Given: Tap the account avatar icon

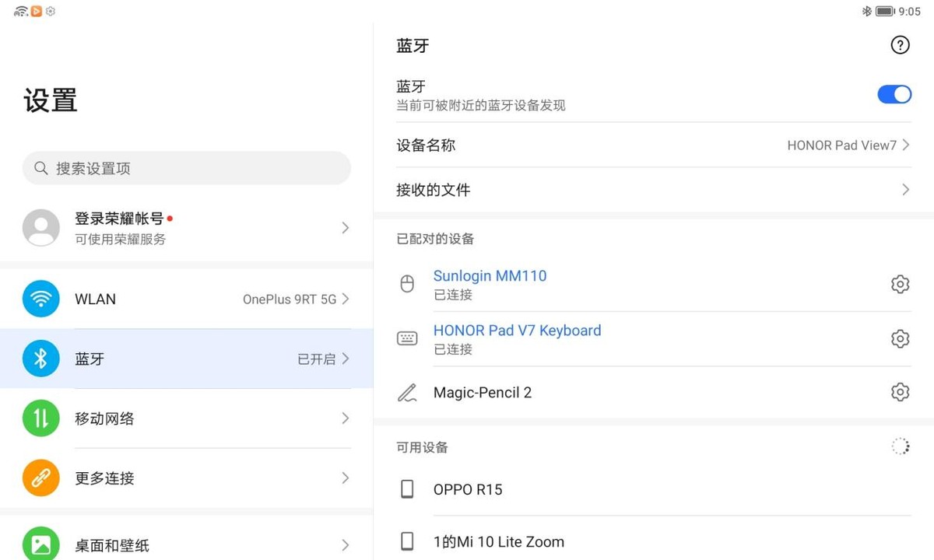Looking at the screenshot, I should tap(41, 228).
